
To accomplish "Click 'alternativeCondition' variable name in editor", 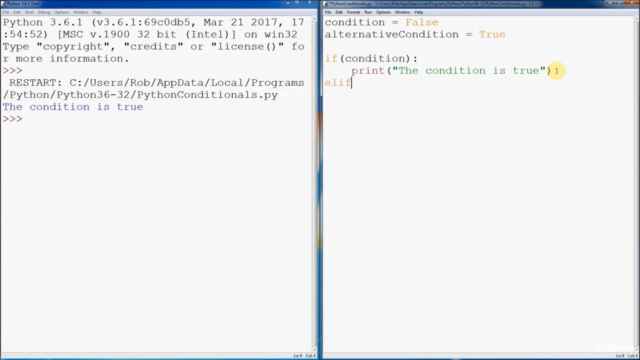I will tap(391, 35).
